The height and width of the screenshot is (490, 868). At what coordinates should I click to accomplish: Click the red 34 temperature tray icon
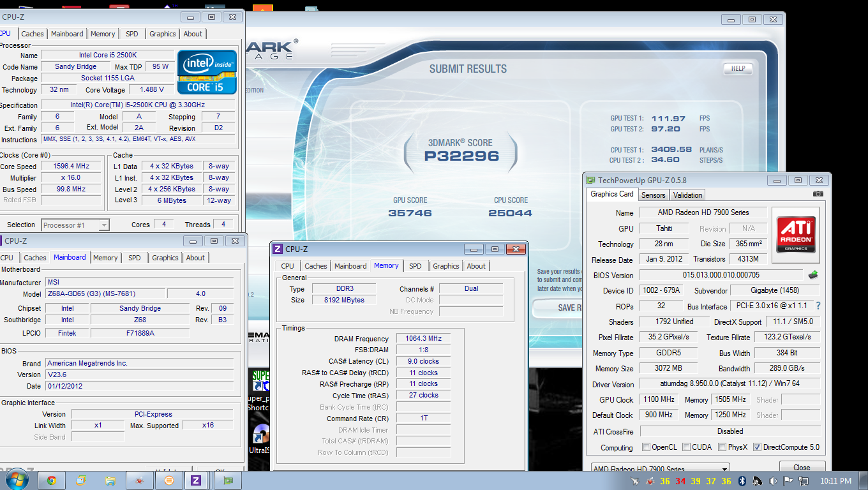point(680,481)
